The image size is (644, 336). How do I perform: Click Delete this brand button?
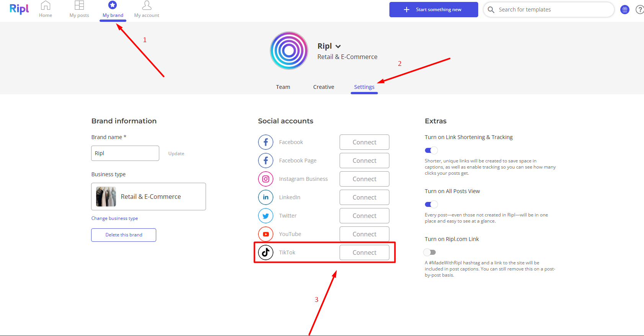(124, 235)
